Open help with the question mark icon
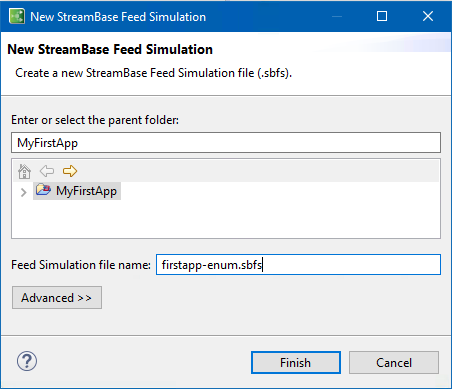The image size is (452, 389). click(27, 361)
